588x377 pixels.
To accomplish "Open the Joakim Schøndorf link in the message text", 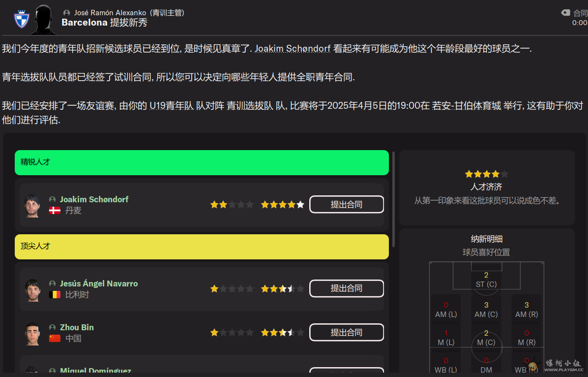I will [293, 49].
